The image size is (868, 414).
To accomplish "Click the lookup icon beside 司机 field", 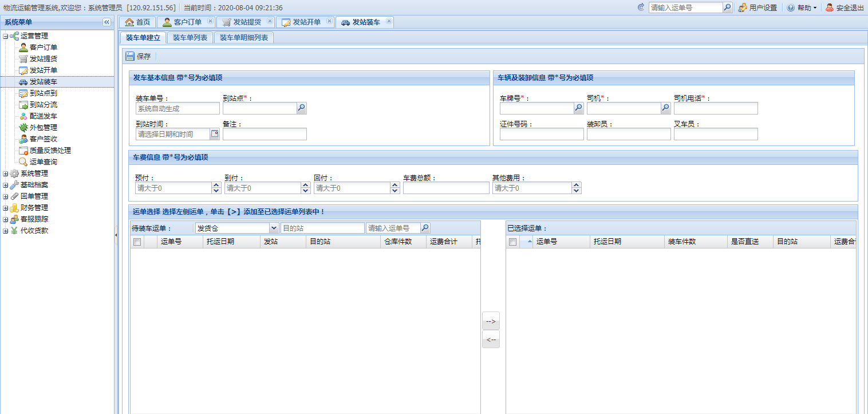I will (666, 108).
